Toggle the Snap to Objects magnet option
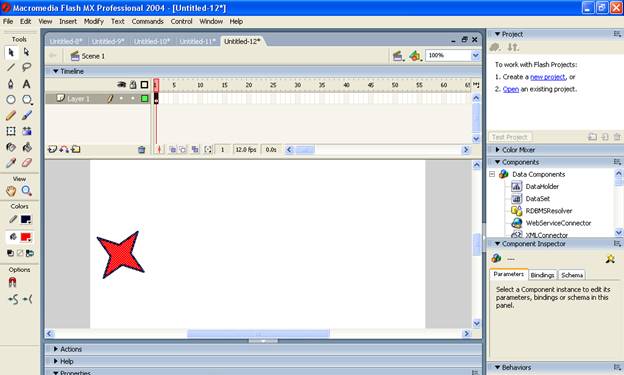The height and width of the screenshot is (375, 624). point(12,283)
